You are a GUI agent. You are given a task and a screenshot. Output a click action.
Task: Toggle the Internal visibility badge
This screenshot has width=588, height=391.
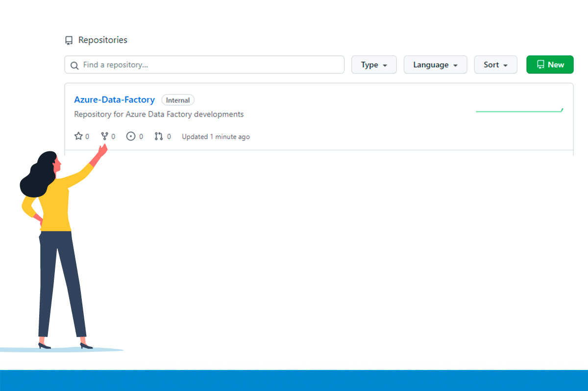pyautogui.click(x=177, y=99)
